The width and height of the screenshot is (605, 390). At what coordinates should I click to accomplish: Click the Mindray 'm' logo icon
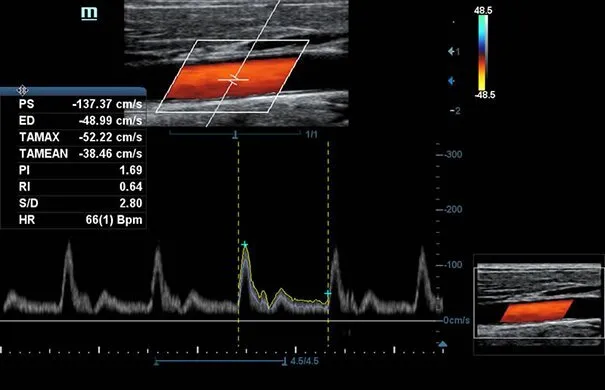[x=89, y=14]
